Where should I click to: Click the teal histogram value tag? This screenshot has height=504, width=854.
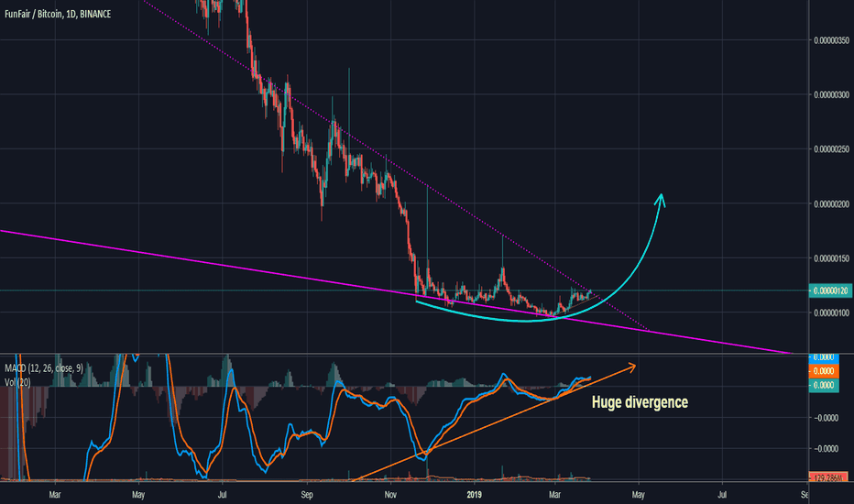pos(824,385)
